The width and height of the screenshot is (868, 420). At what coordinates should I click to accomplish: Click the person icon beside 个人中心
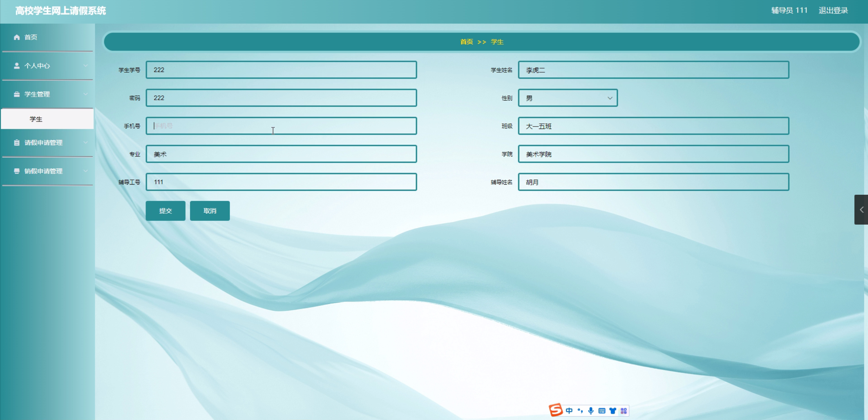pyautogui.click(x=17, y=65)
